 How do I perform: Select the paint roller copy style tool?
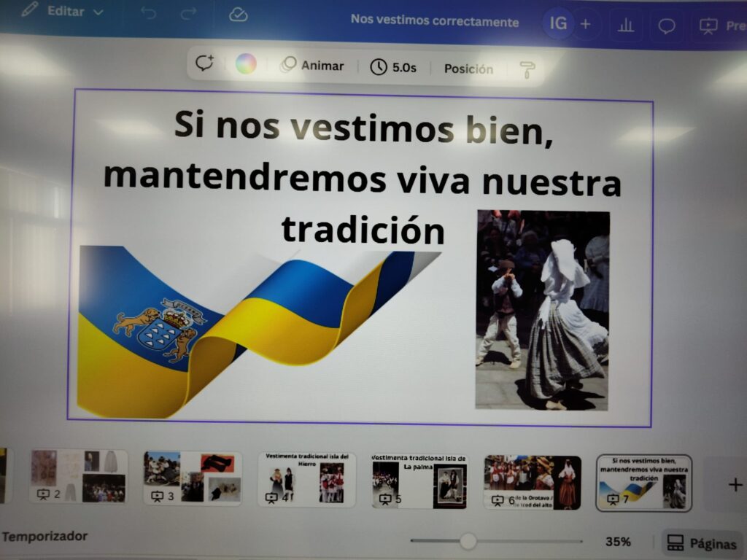coord(527,69)
